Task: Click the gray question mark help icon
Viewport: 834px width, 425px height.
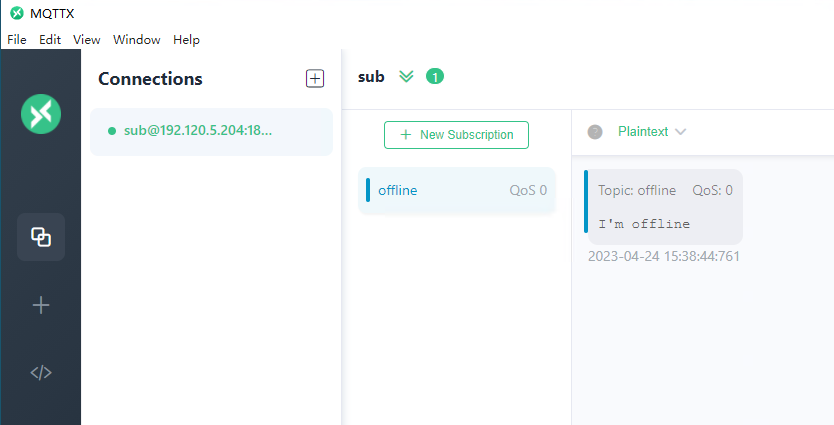Action: click(x=595, y=132)
